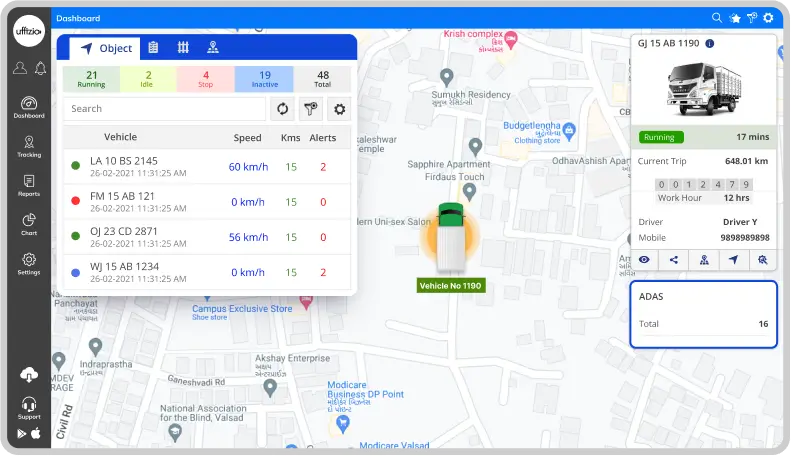791x456 pixels.
Task: Toggle the eye icon in vehicle card
Action: coord(644,260)
